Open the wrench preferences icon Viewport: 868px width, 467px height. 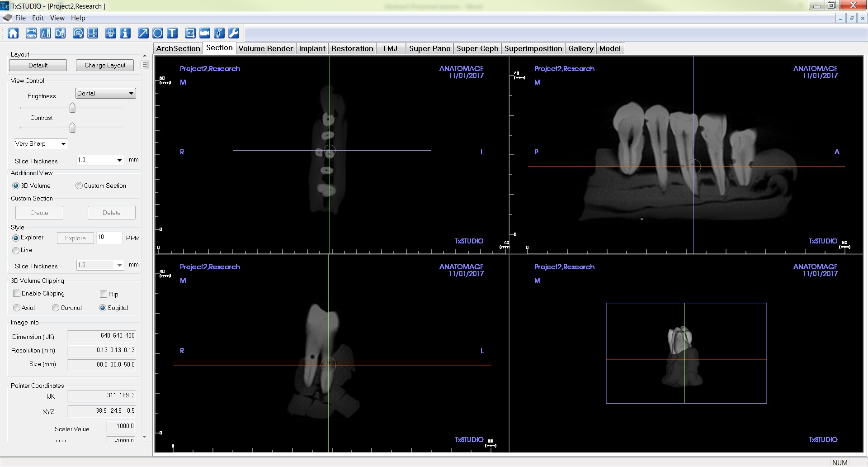click(x=234, y=33)
